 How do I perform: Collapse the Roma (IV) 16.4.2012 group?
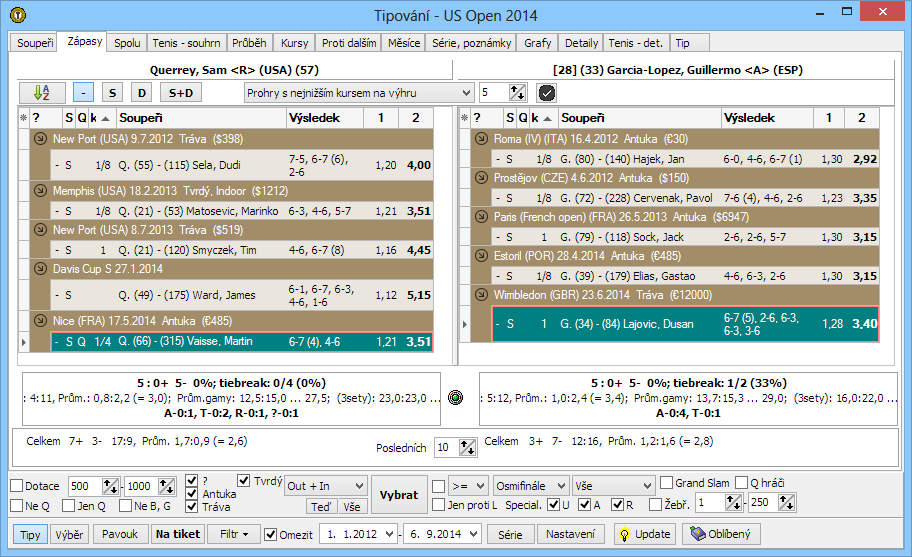click(481, 138)
